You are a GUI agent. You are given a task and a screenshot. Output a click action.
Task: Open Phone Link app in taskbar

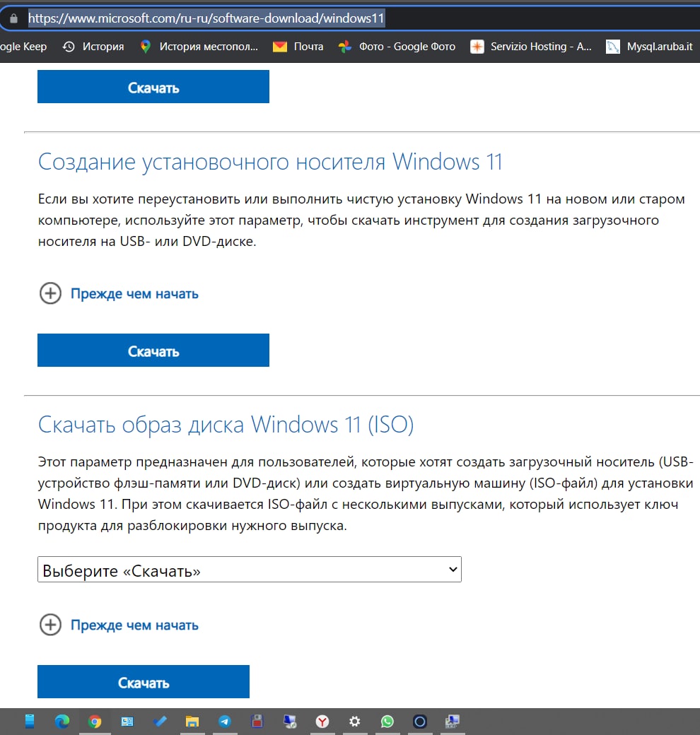click(30, 722)
